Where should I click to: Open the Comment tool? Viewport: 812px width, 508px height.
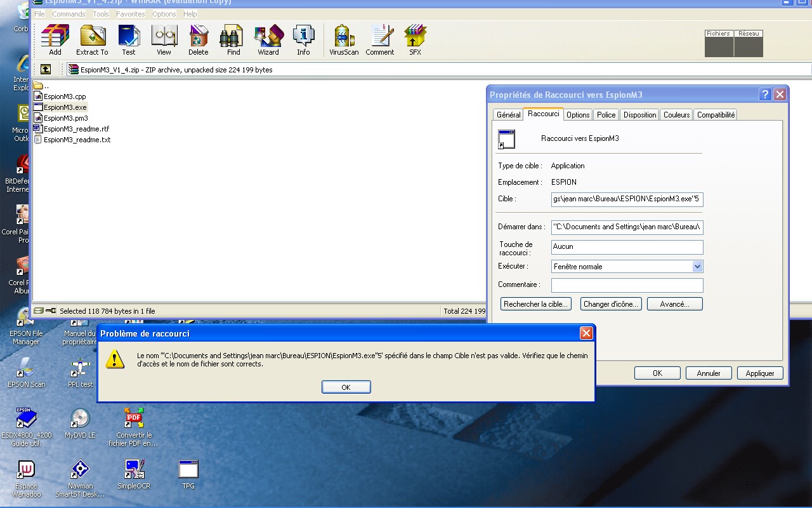click(x=380, y=41)
